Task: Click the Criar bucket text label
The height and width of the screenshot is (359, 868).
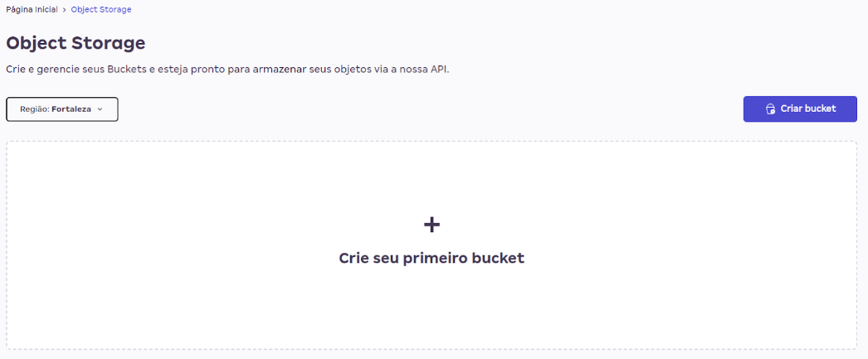Action: pyautogui.click(x=807, y=109)
